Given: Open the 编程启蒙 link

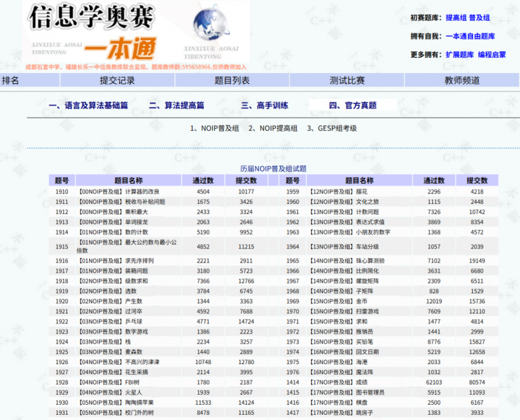Looking at the screenshot, I should coord(491,55).
